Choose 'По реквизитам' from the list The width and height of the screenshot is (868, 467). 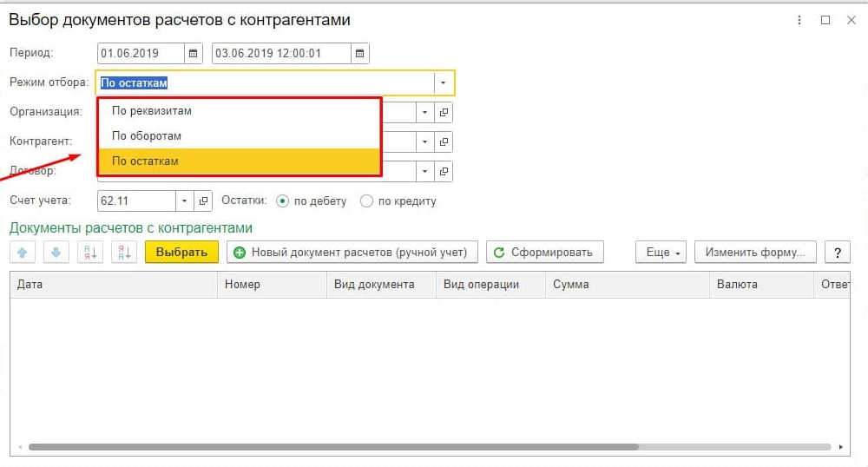click(152, 111)
